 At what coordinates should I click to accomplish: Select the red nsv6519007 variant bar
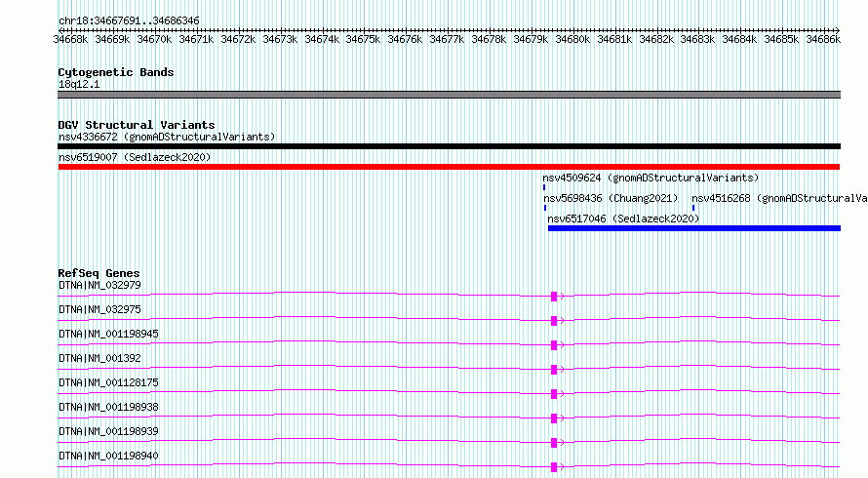point(449,167)
